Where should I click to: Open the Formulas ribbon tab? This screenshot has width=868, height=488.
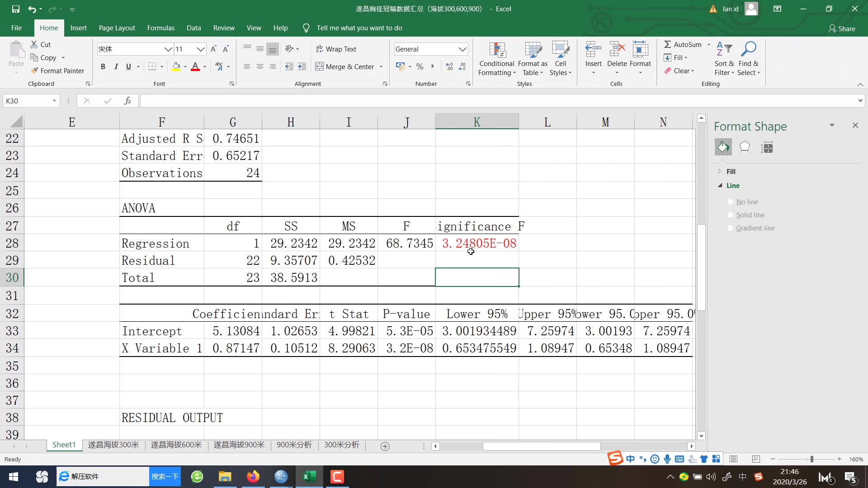[160, 28]
